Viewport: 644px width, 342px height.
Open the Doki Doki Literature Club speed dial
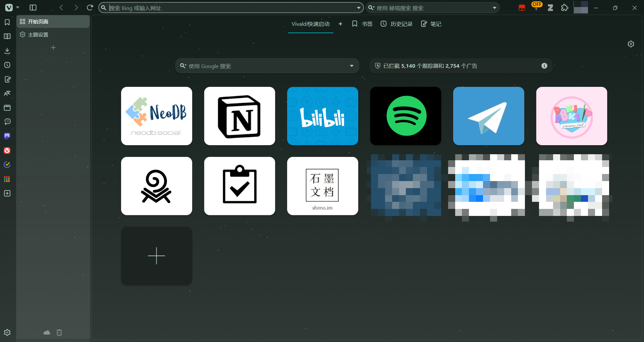(x=572, y=116)
